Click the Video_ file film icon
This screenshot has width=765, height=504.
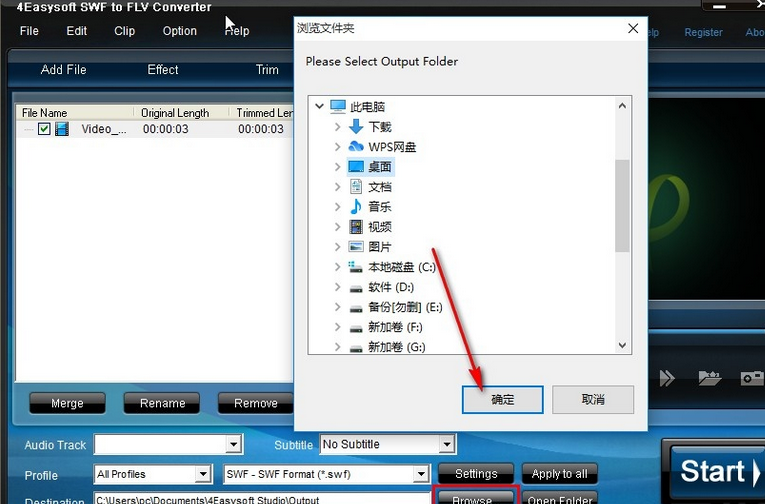(62, 129)
